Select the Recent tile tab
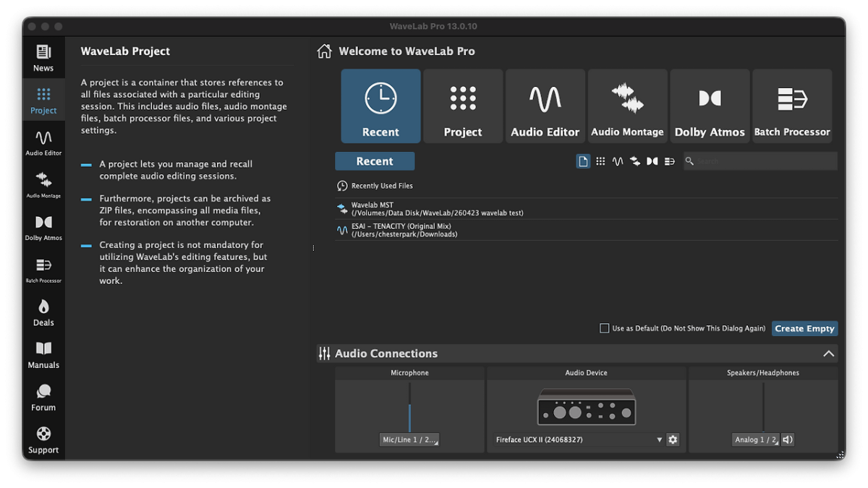The height and width of the screenshot is (488, 868). pyautogui.click(x=380, y=106)
